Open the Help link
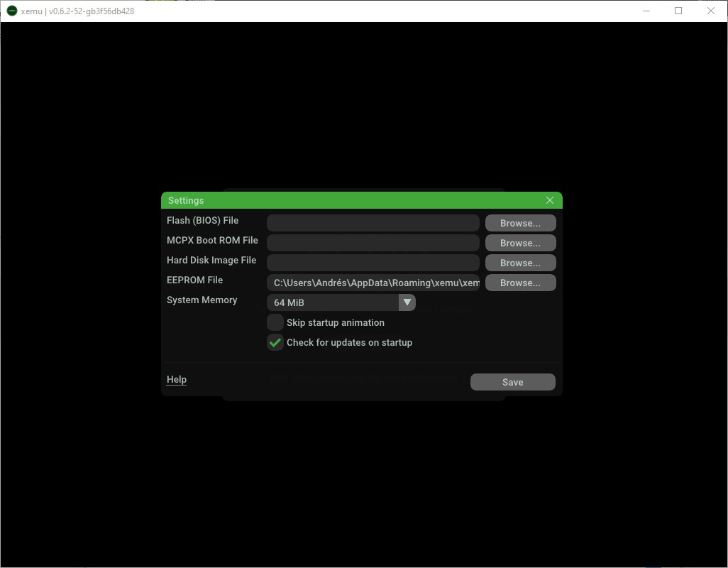The width and height of the screenshot is (728, 568). tap(177, 379)
